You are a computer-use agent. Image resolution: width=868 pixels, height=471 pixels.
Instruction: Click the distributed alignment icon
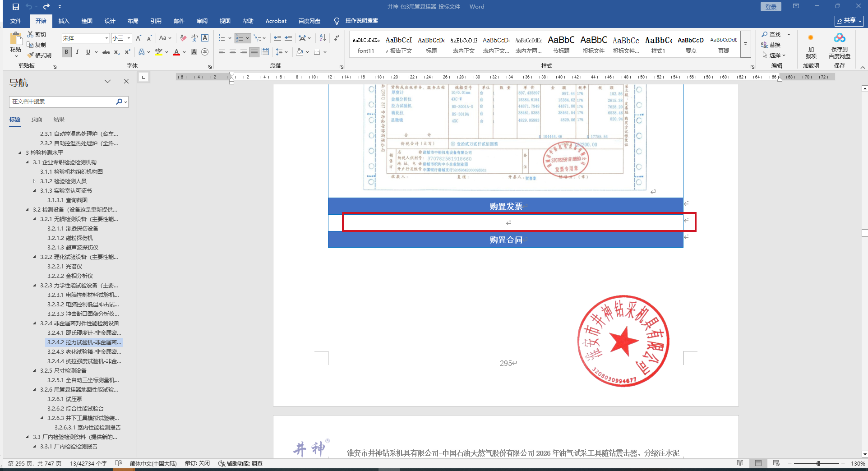(x=265, y=52)
